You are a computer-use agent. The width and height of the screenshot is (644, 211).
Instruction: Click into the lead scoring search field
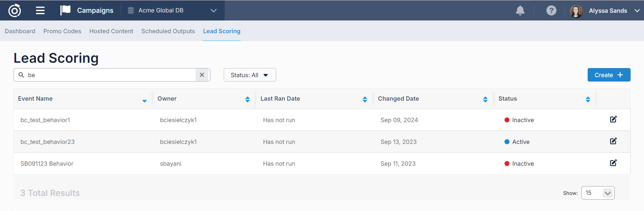click(111, 75)
